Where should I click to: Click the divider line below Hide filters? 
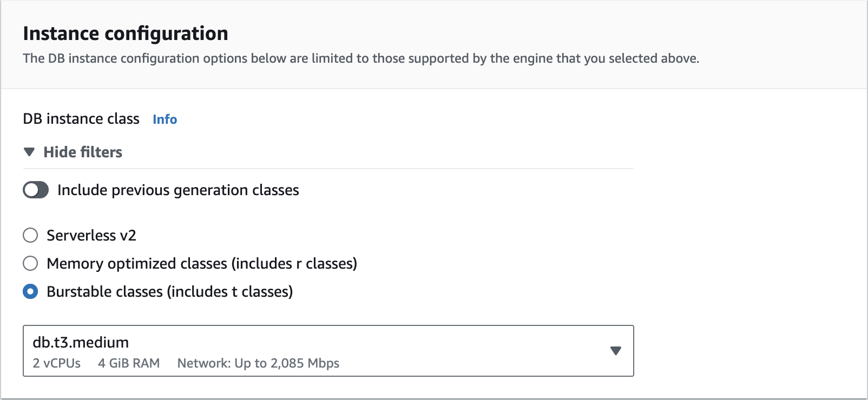tap(328, 169)
